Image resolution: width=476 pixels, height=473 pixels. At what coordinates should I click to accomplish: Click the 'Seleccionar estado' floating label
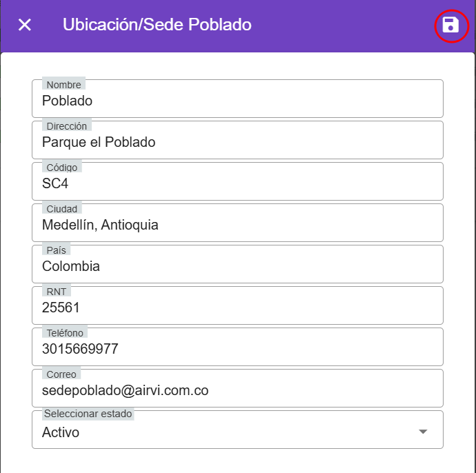[x=88, y=414]
